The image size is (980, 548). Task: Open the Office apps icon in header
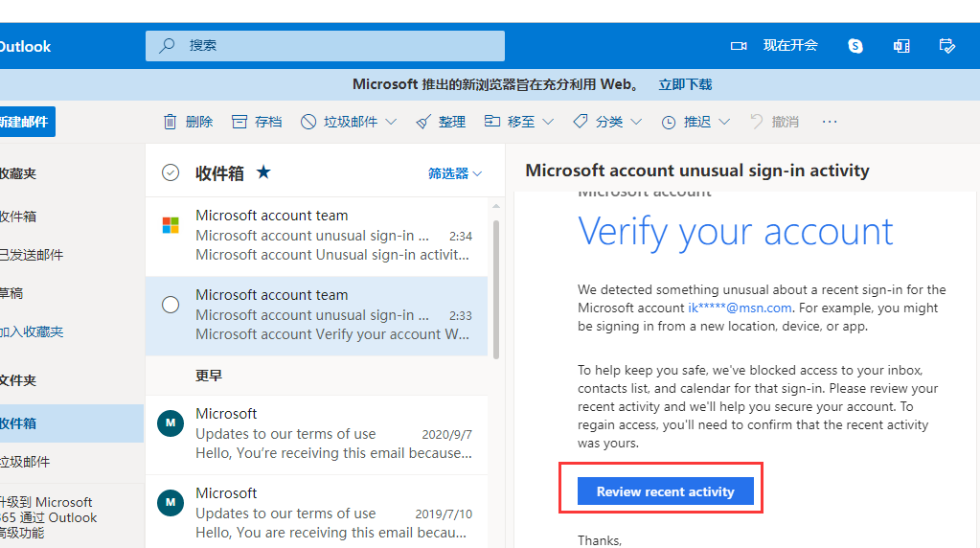[901, 46]
